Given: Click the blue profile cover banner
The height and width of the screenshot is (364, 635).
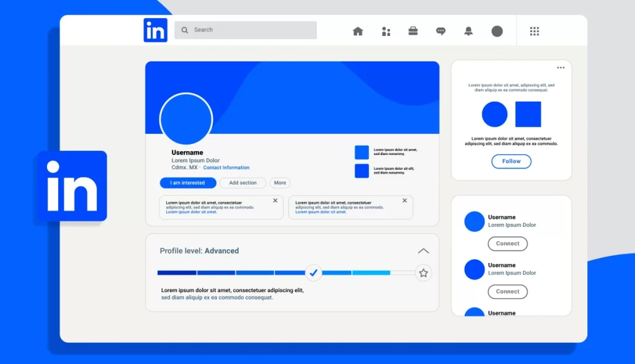Looking at the screenshot, I should click(x=292, y=97).
